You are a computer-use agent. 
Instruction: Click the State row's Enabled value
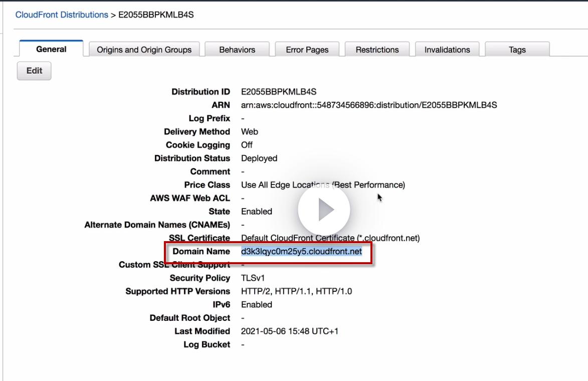pyautogui.click(x=257, y=212)
